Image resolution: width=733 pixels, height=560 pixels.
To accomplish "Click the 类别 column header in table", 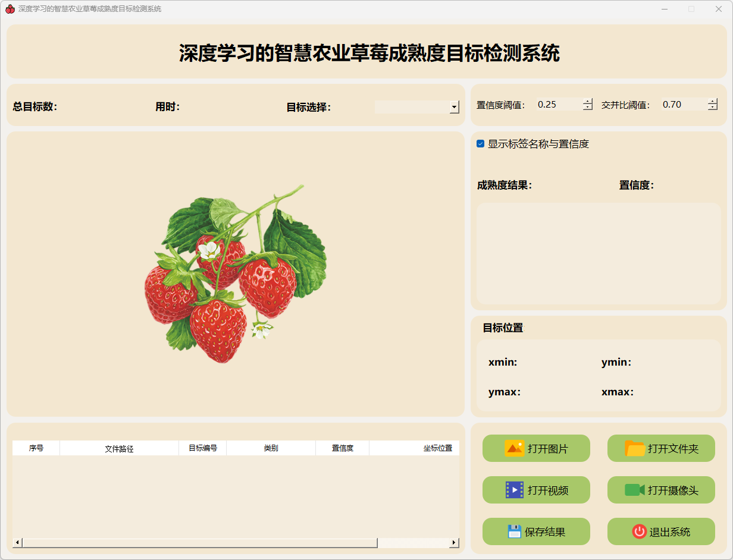I will 271,448.
